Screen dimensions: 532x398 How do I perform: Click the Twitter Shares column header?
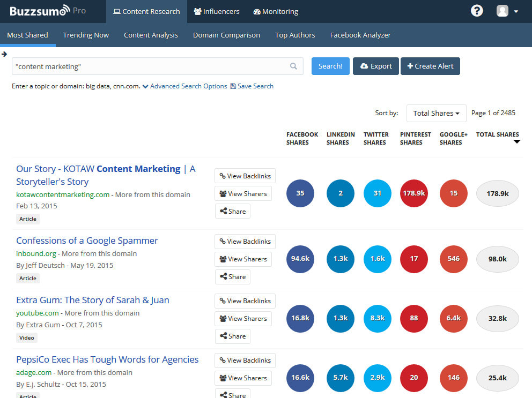click(376, 138)
